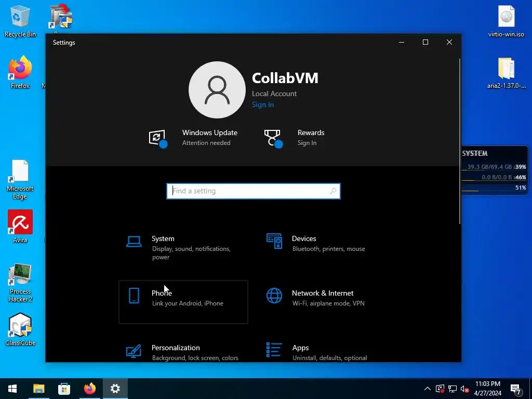Viewport: 532px width, 399px height.
Task: Select the ClassiCube desktop shortcut
Action: click(x=20, y=329)
